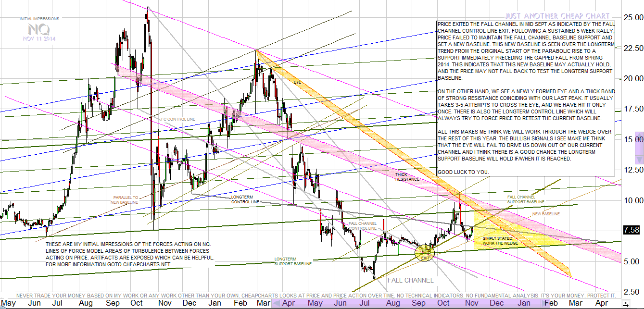
Task: Click the FALL CHANNEL SUPPORT BASELINE label
Action: coord(526,199)
